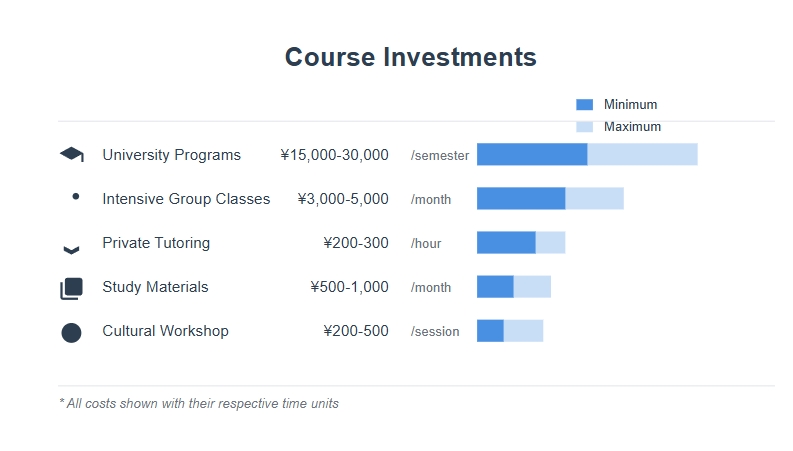
Task: Click the Minimum legend color swatch
Action: (585, 105)
